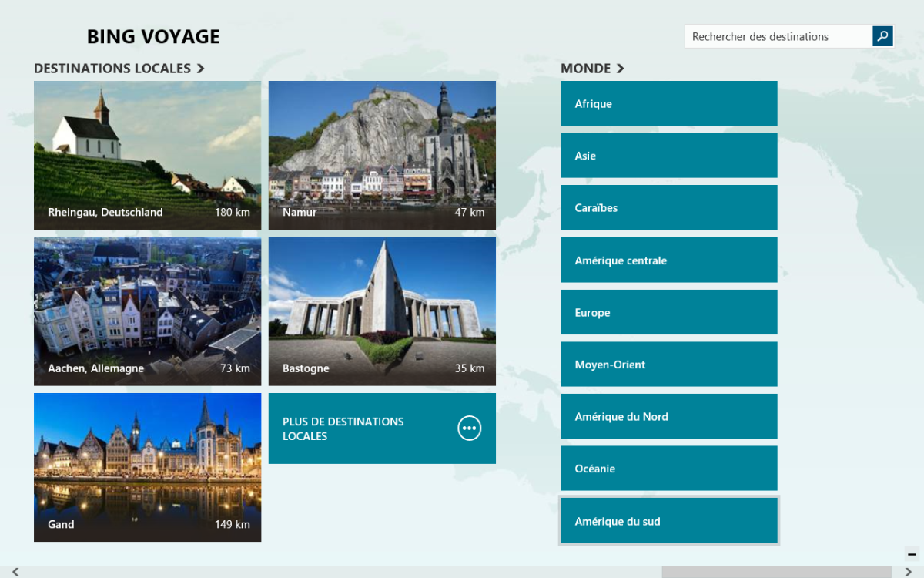Select the Amérique du Nord region
924x578 pixels.
669,416
